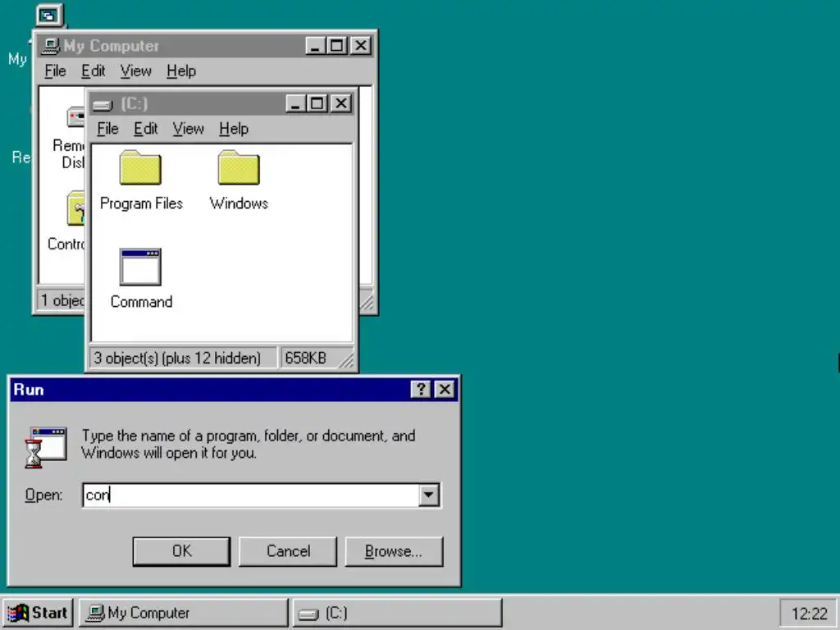Open the Start menu
This screenshot has width=840, height=630.
(38, 613)
